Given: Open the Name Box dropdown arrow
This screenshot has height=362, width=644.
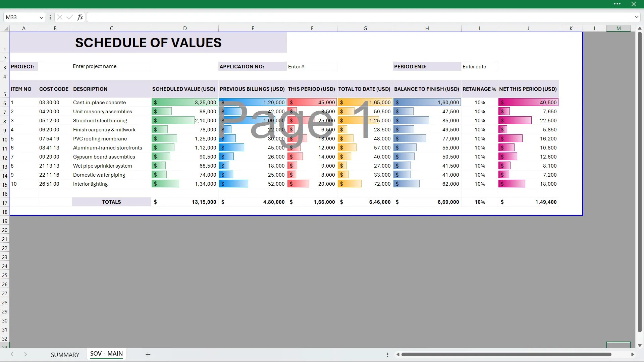Looking at the screenshot, I should pyautogui.click(x=41, y=17).
